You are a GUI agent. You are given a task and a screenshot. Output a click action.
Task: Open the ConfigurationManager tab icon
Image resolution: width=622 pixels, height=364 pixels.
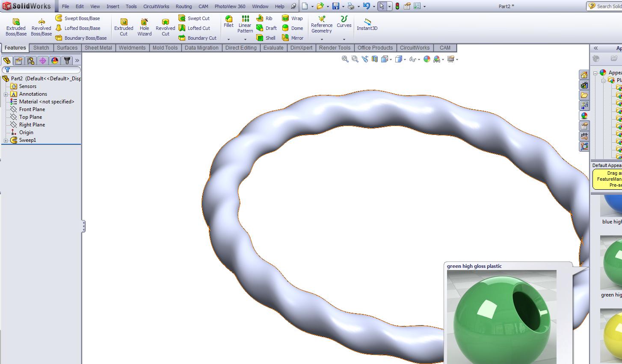31,61
